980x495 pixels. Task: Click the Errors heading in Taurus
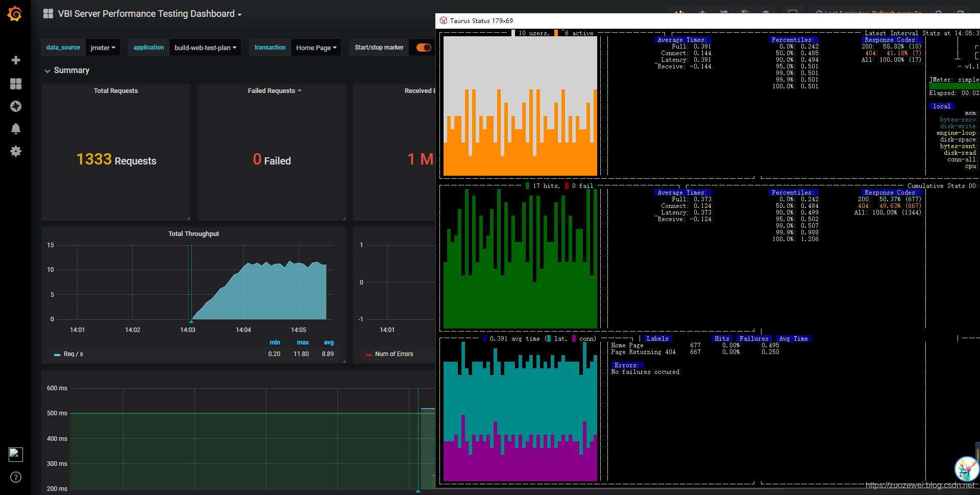click(x=627, y=365)
